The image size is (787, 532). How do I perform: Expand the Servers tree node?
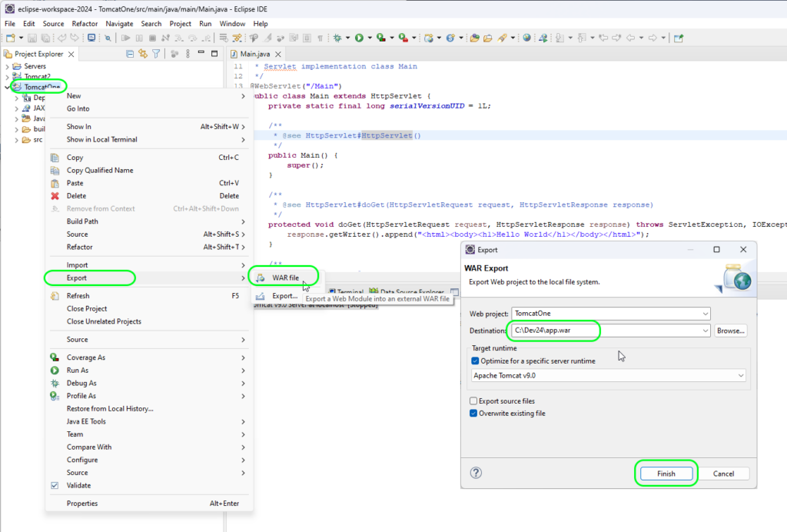[x=7, y=66]
